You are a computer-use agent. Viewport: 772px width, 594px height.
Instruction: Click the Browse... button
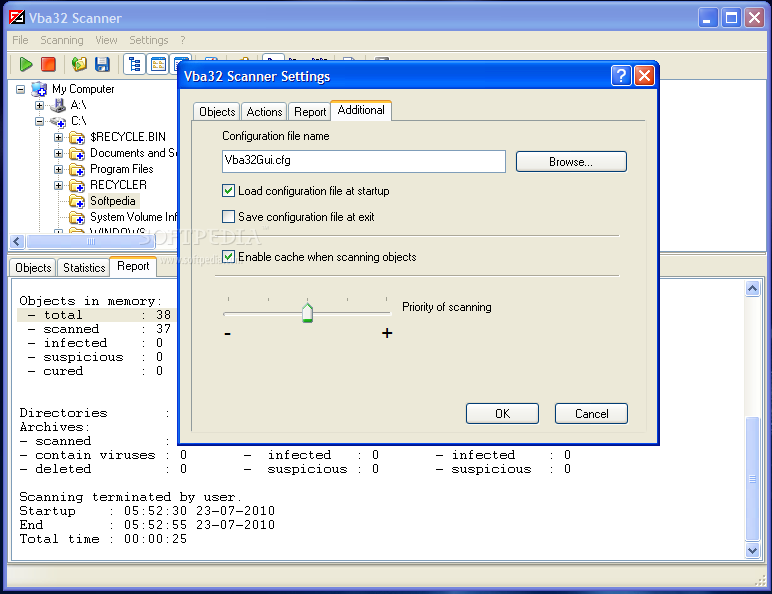click(x=571, y=162)
